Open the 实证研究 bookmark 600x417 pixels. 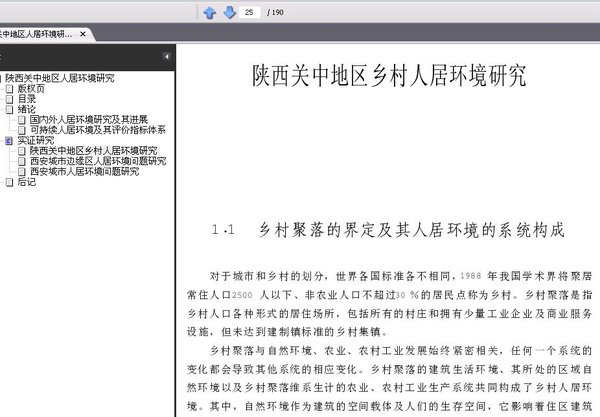pyautogui.click(x=36, y=140)
